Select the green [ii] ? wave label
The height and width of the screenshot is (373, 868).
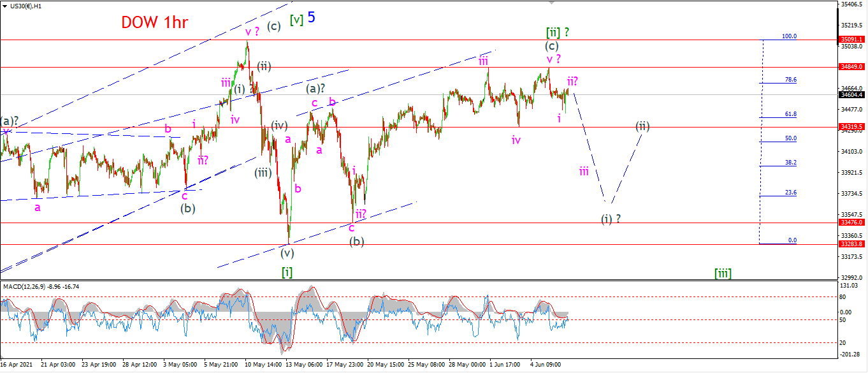pos(558,33)
